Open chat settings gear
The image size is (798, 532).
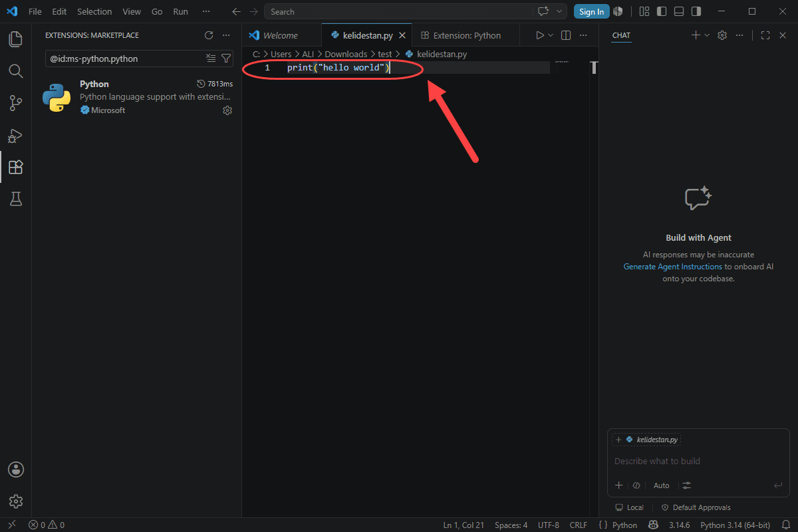pos(722,35)
